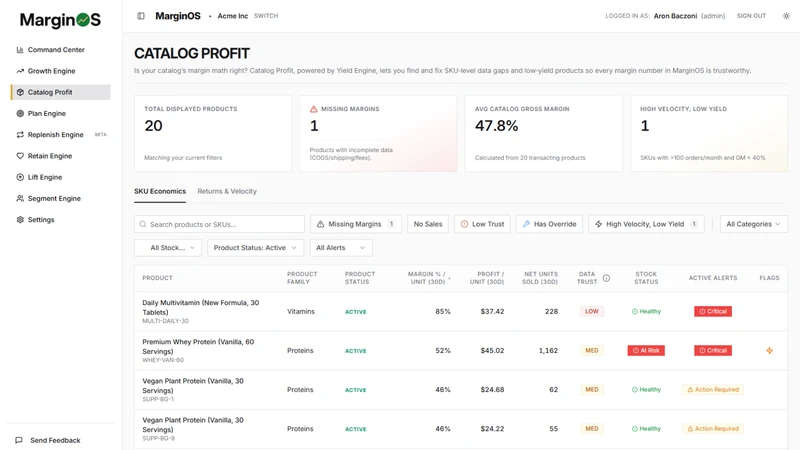This screenshot has width=800, height=450.
Task: Click SIGN OUT link
Action: pos(751,16)
